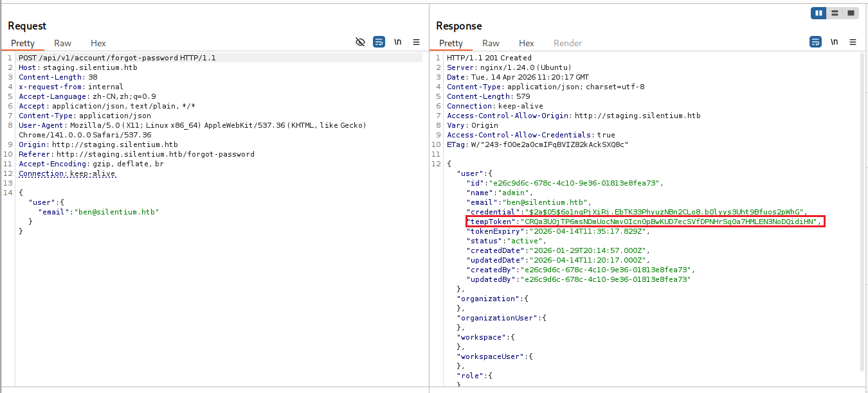
Task: Open the Response panel hamburger options menu
Action: click(853, 42)
